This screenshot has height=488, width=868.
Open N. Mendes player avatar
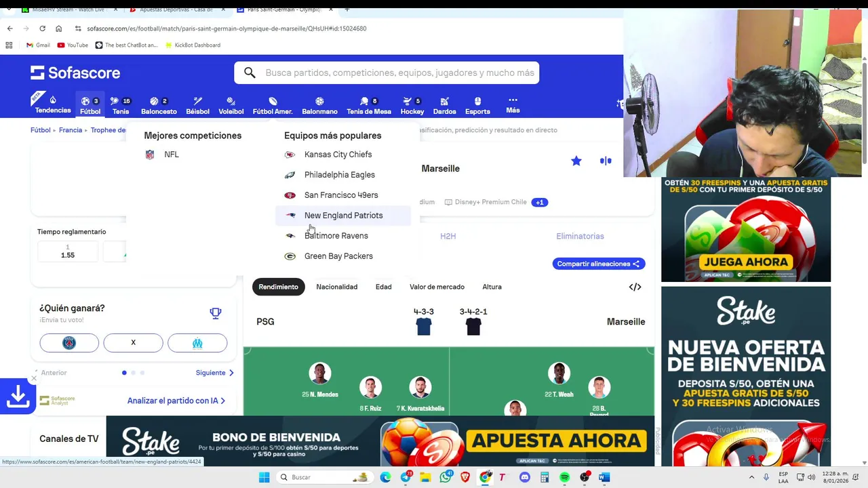320,373
